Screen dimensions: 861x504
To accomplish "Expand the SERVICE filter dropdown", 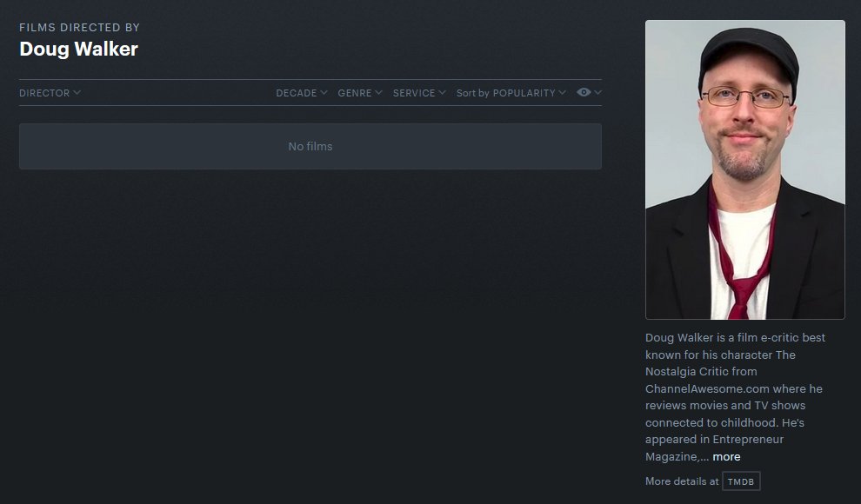I will click(419, 93).
